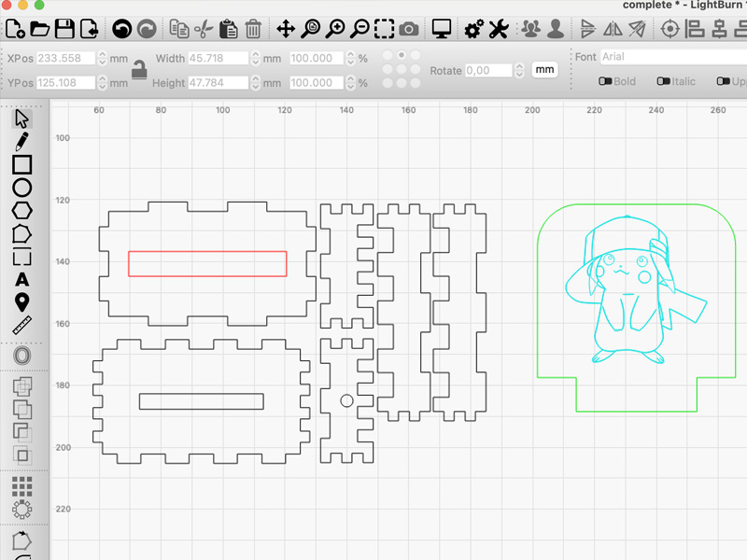
Task: Click the Width value stepper arrows
Action: (254, 59)
